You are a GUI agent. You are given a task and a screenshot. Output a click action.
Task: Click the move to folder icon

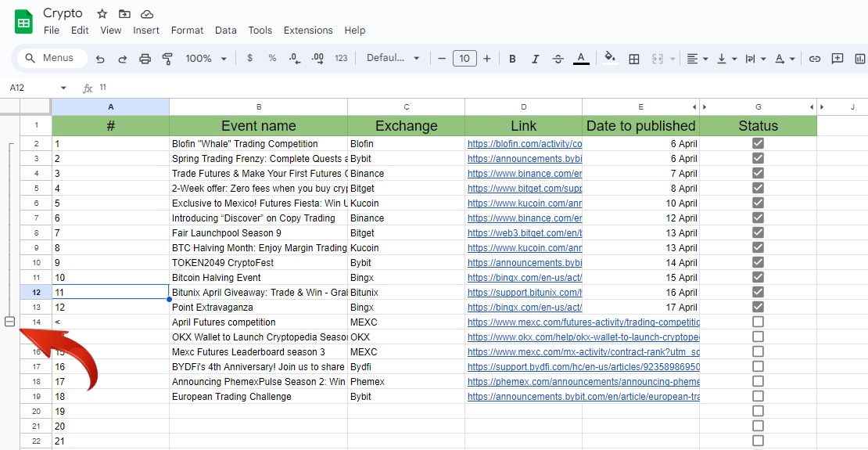[x=124, y=14]
